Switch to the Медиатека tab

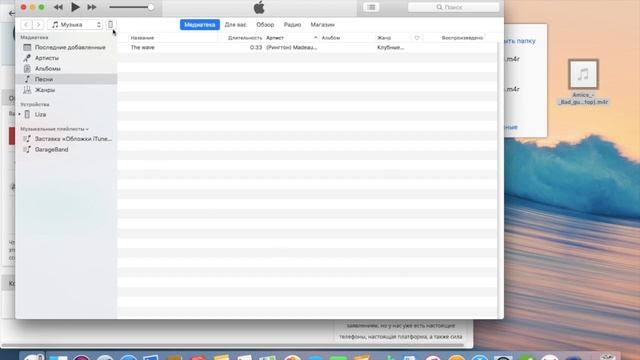pos(200,24)
